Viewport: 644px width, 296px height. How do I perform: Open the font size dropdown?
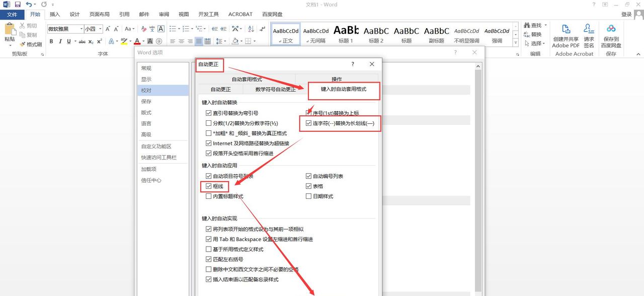pos(100,29)
